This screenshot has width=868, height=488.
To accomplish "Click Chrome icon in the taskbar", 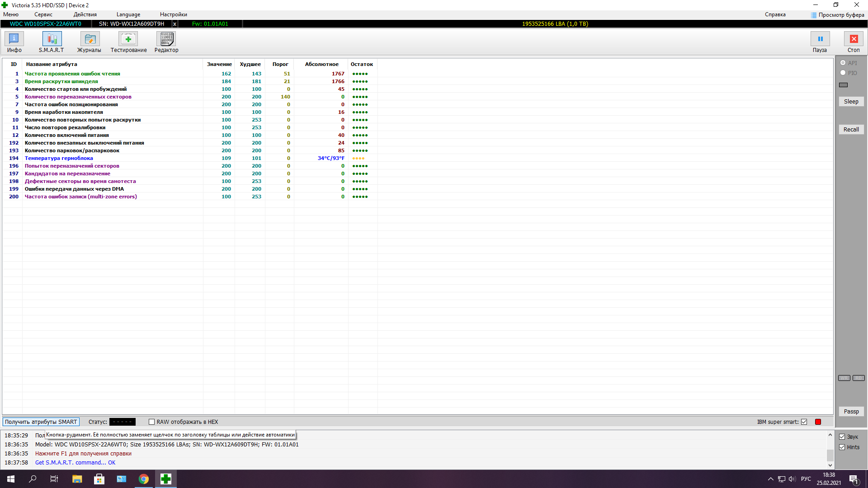I will point(144,479).
